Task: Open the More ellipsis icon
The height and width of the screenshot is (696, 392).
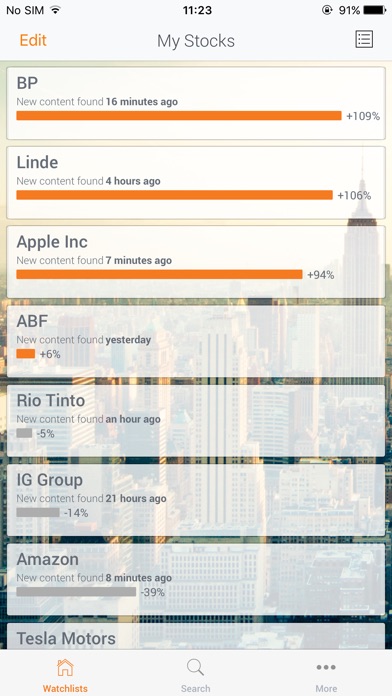Action: point(326,667)
